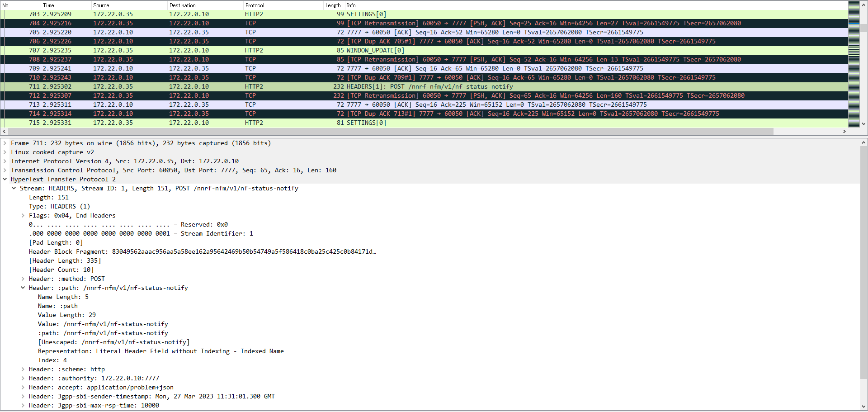Expand the accept application/problem+json header
This screenshot has height=412, width=868.
click(x=23, y=387)
